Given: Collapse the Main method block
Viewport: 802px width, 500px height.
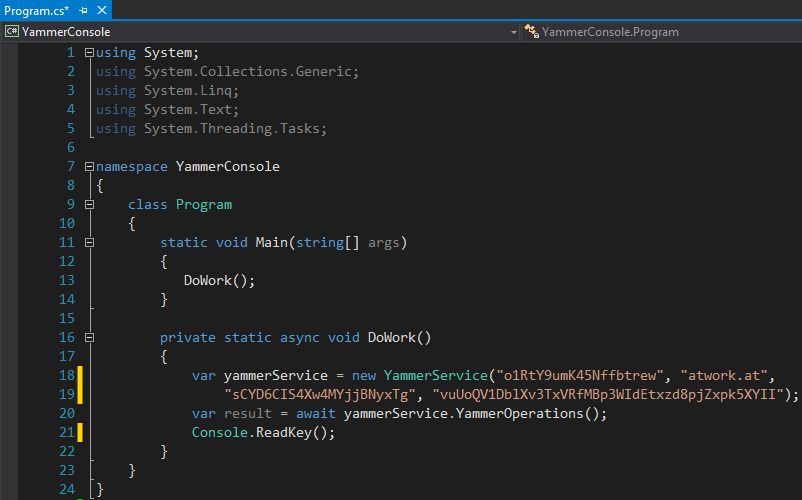Looking at the screenshot, I should (x=90, y=243).
